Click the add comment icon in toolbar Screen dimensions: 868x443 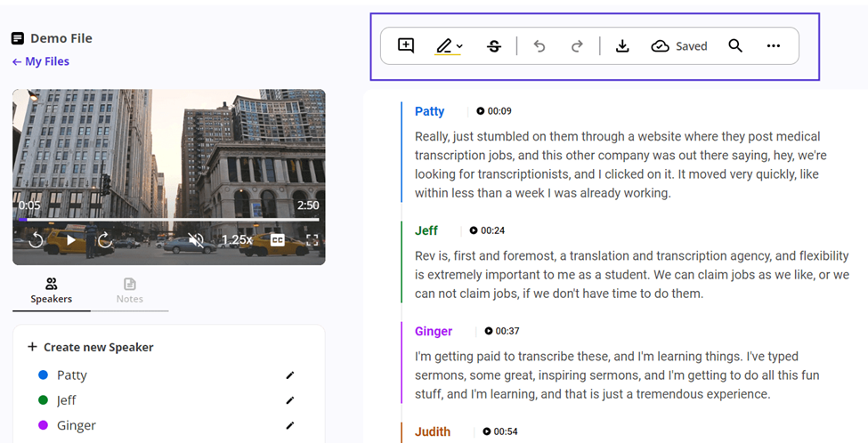pos(406,45)
